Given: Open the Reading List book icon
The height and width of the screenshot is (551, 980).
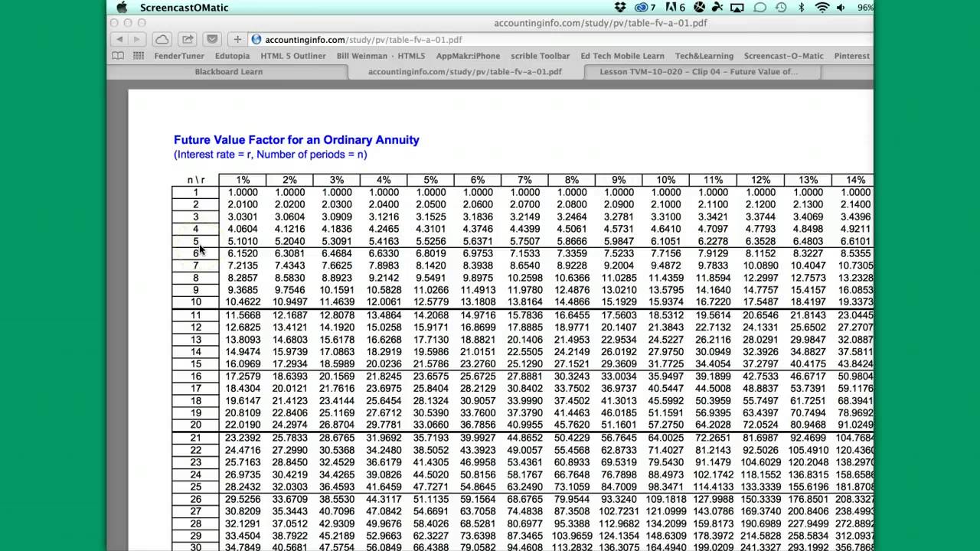Looking at the screenshot, I should (118, 56).
